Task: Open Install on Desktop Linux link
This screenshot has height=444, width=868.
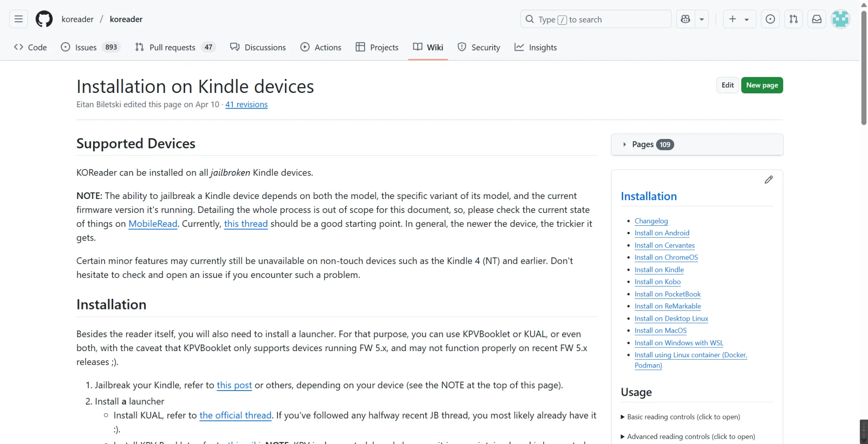Action: (x=671, y=318)
